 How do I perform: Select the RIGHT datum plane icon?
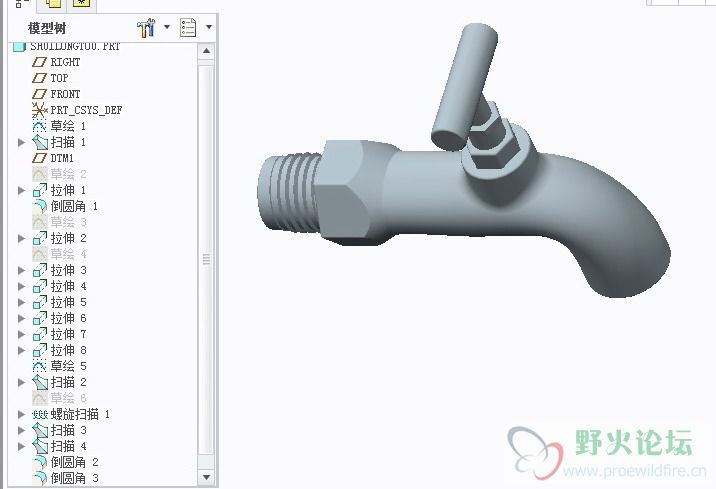[39, 62]
